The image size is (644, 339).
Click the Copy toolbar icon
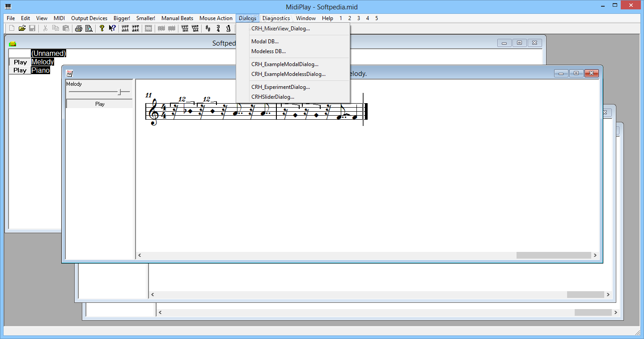55,28
